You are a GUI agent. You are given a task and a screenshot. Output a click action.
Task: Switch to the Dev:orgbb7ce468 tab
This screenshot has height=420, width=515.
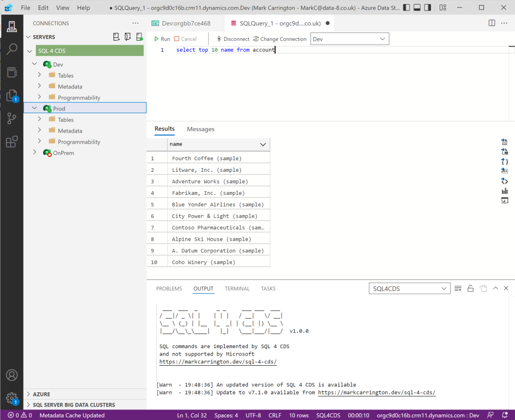click(x=186, y=23)
